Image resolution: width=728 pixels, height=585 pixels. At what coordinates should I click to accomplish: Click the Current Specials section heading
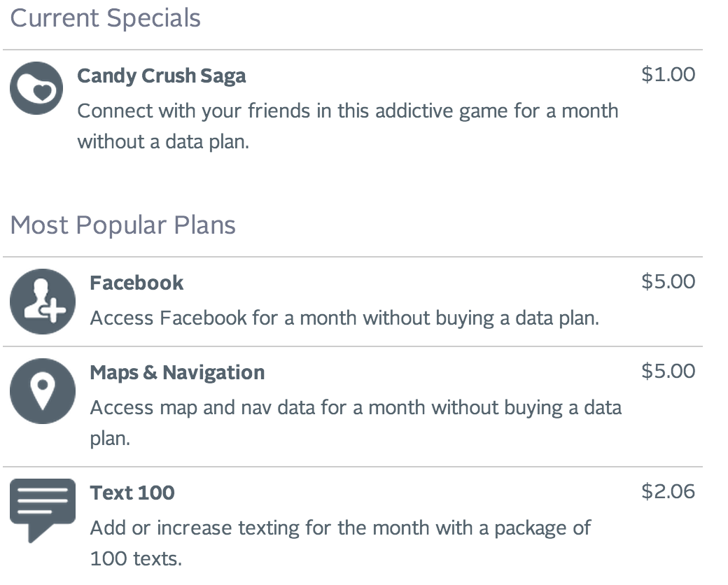point(106,18)
